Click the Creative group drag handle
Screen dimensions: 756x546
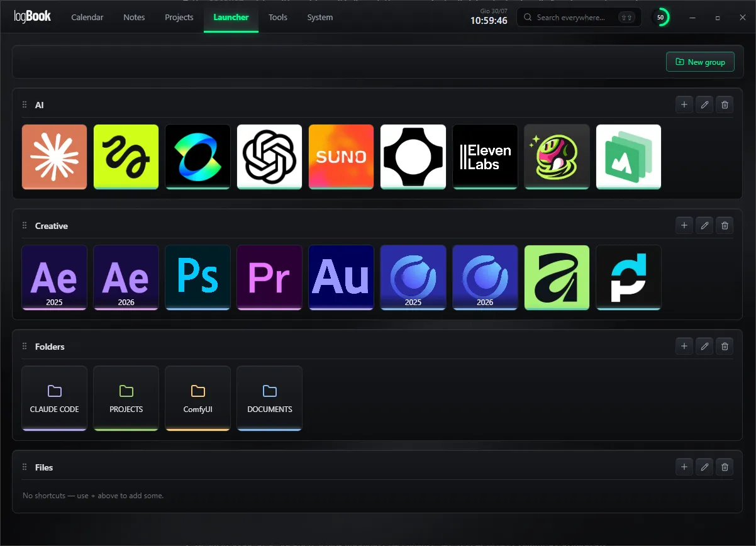click(25, 226)
